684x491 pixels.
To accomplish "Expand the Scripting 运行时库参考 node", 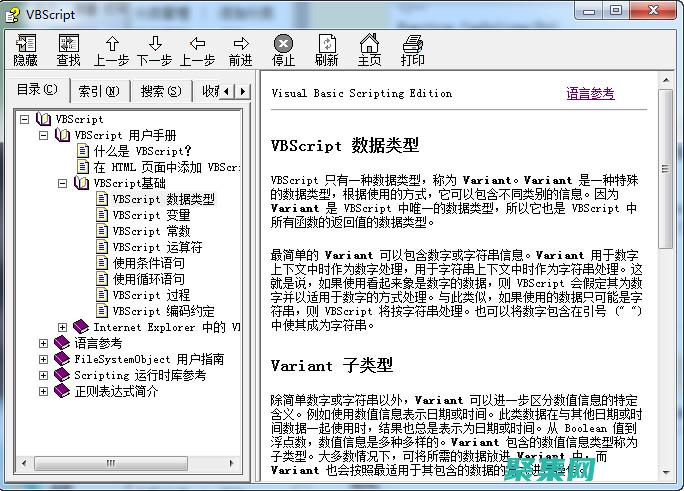I will click(44, 375).
